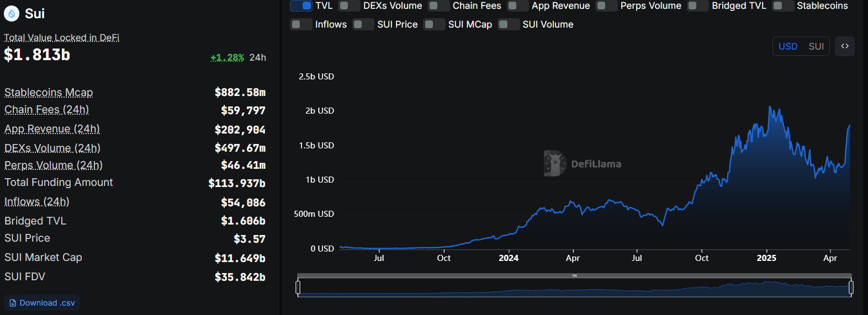Show SUI Price on chart

coord(363,24)
